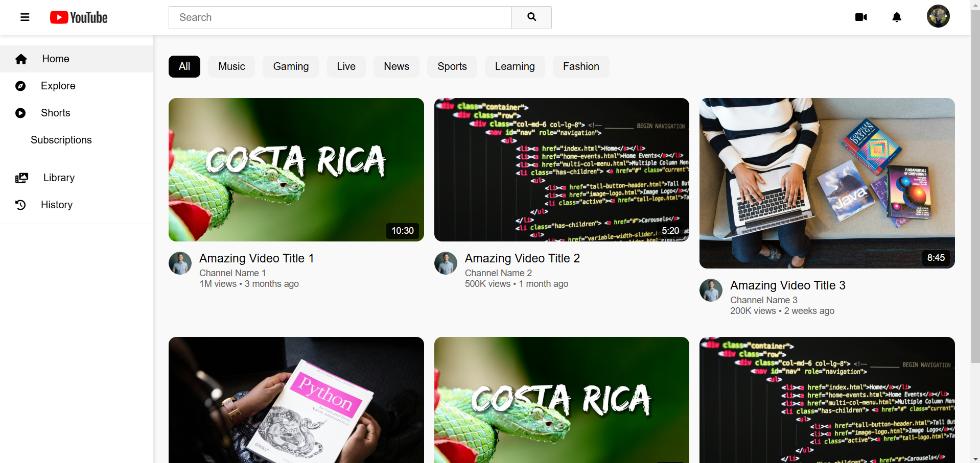
Task: Click the History clock icon
Action: pos(20,205)
